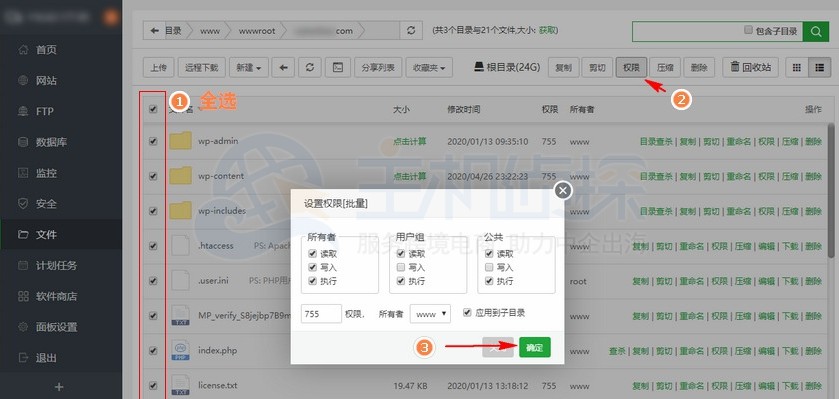Image resolution: width=839 pixels, height=399 pixels.
Task: Refresh the path with the address bar icon
Action: [411, 31]
